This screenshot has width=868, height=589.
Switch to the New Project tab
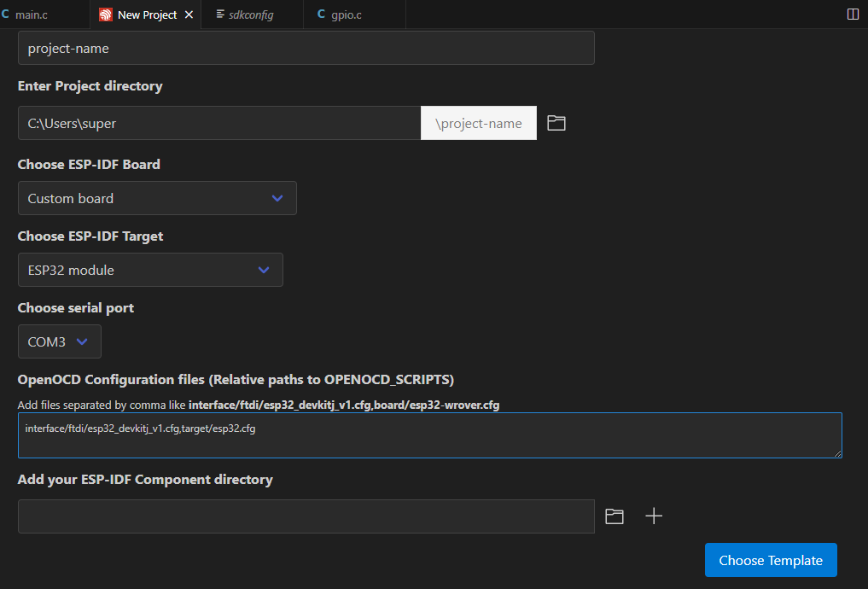click(146, 15)
